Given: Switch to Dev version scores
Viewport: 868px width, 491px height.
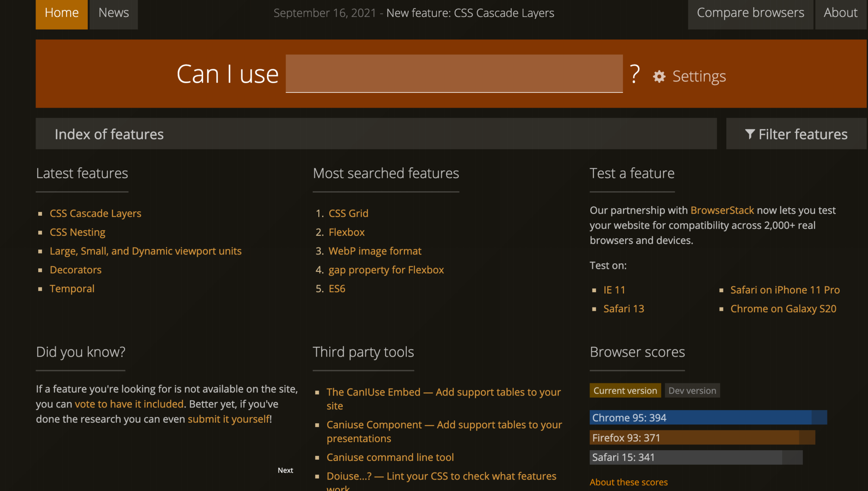Looking at the screenshot, I should pos(692,391).
